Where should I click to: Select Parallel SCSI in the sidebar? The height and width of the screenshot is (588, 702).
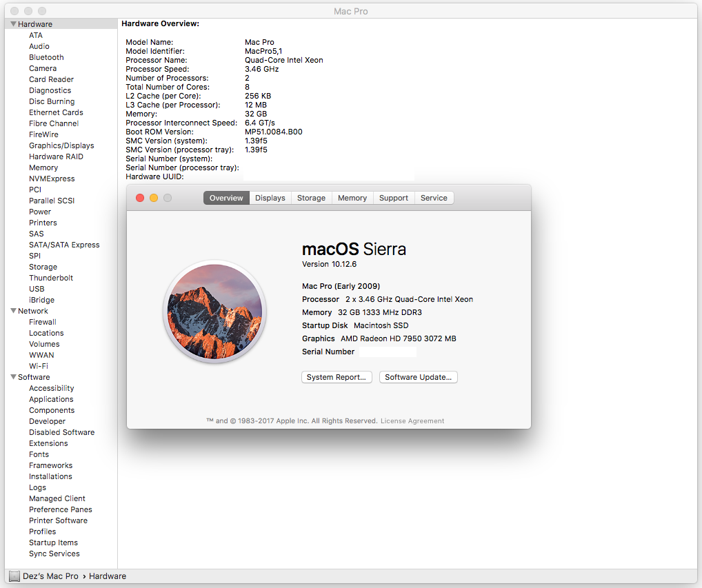pos(52,201)
